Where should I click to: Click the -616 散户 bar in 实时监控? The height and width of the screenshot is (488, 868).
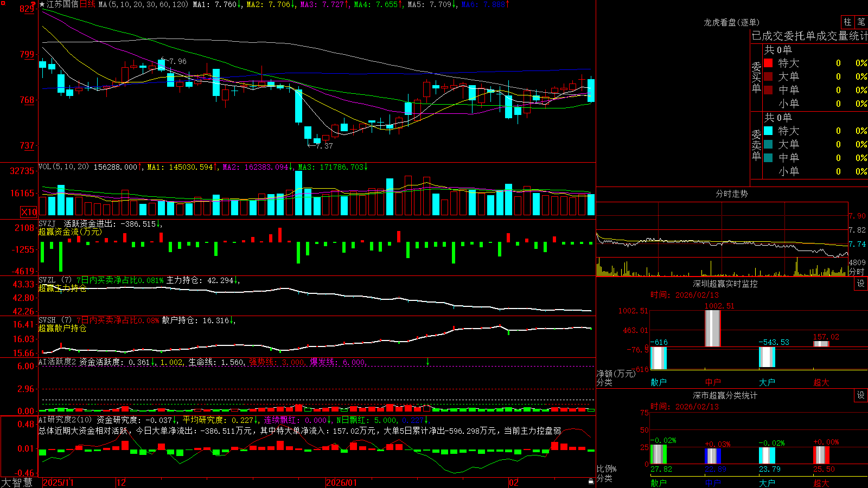coord(659,358)
